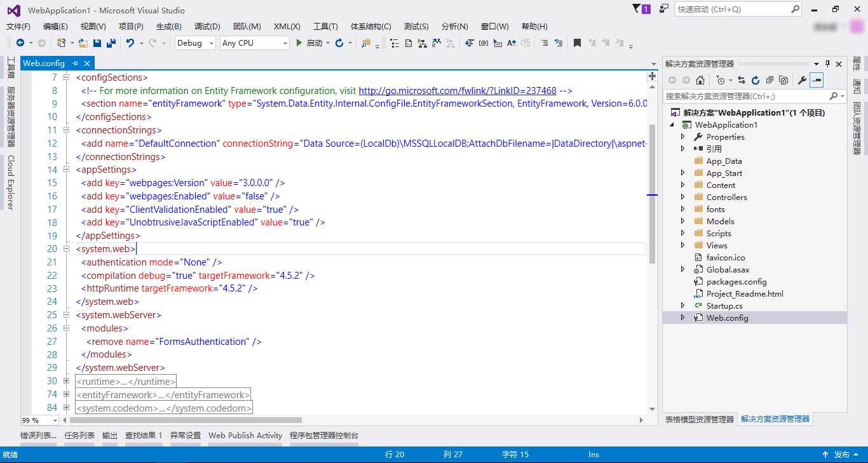Expand the Controllers folder in Solution Explorer
This screenshot has height=463, width=868.
pyautogui.click(x=683, y=197)
